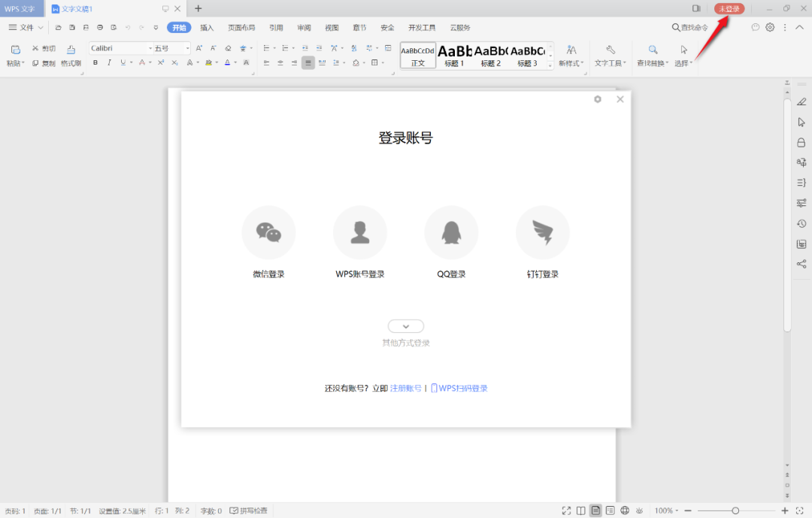The width and height of the screenshot is (812, 518).
Task: Decrease paragraph indent
Action: pyautogui.click(x=305, y=48)
